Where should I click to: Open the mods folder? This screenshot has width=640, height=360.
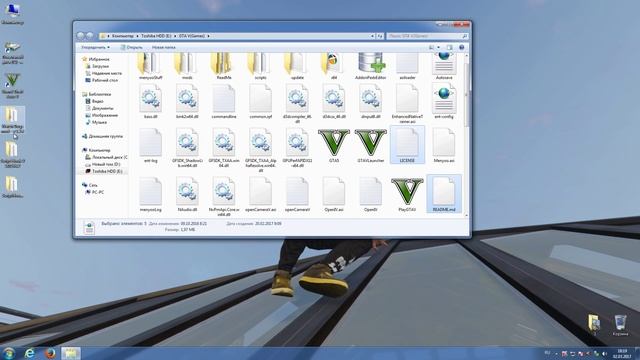[x=187, y=66]
